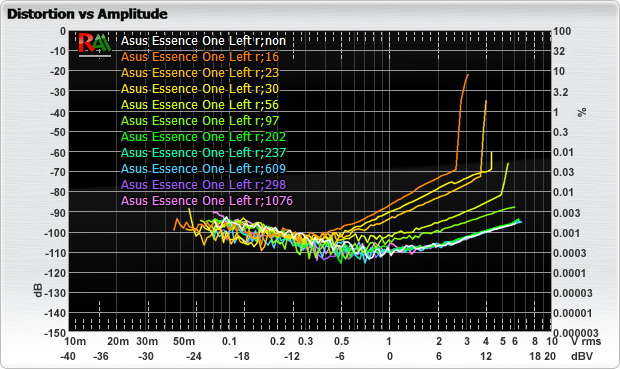The height and width of the screenshot is (369, 620).
Task: Click the '-24' dBV axis tick
Action: tap(194, 356)
